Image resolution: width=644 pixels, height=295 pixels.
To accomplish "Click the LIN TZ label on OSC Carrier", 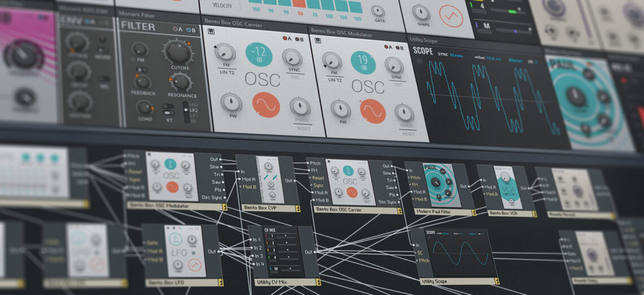I will [228, 72].
